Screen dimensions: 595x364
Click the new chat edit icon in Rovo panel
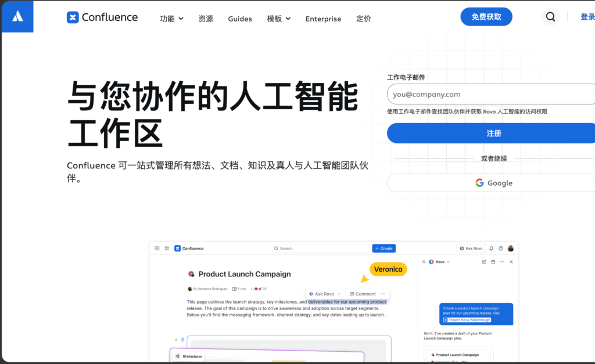[484, 262]
